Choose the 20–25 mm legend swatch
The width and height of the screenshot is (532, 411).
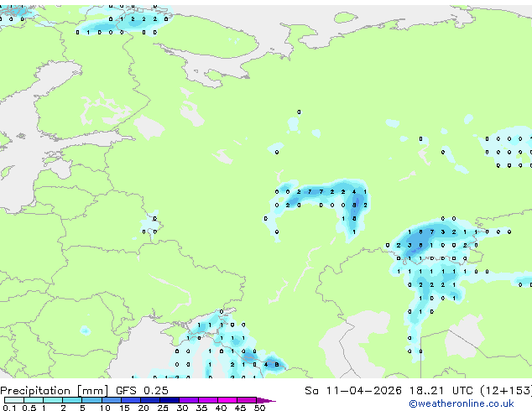coord(150,400)
